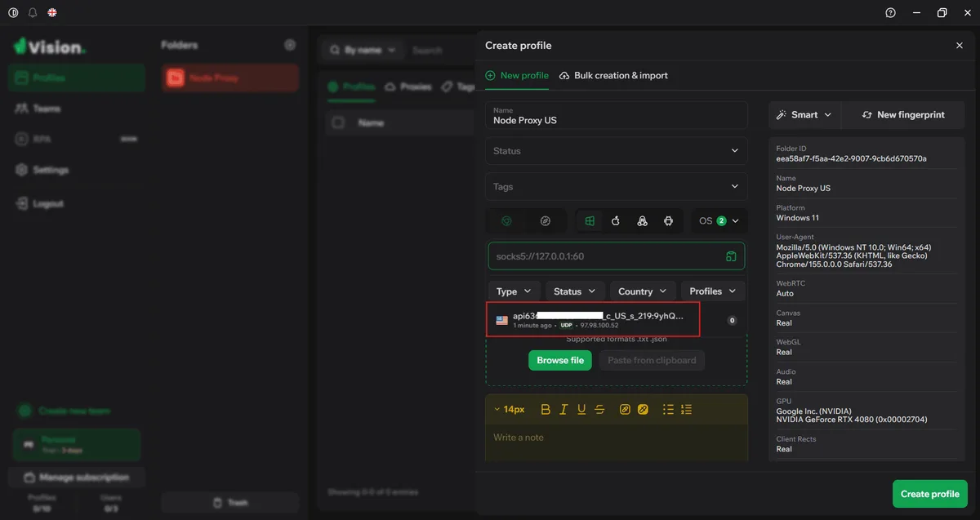
Task: Click Logout in the left sidebar
Action: tap(77, 203)
